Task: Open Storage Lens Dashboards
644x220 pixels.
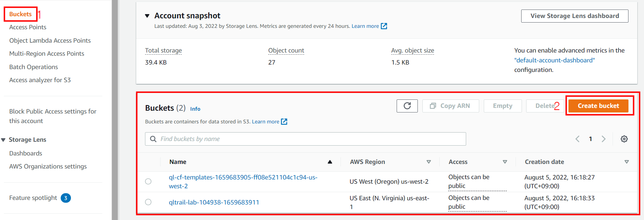Action: pos(26,153)
